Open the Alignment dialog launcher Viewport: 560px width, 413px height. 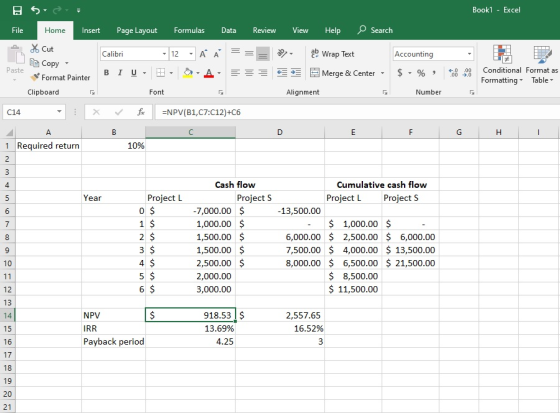coord(385,92)
